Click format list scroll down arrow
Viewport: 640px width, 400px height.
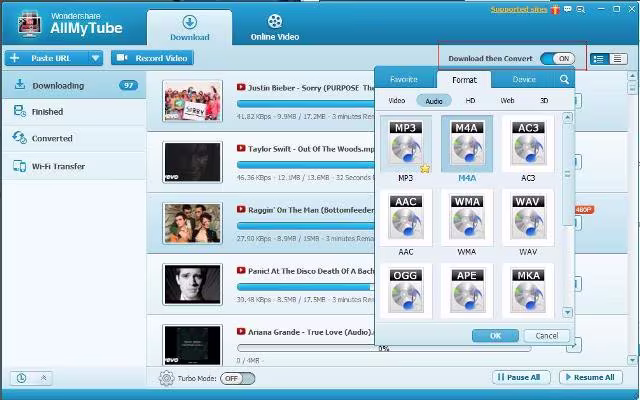[567, 313]
